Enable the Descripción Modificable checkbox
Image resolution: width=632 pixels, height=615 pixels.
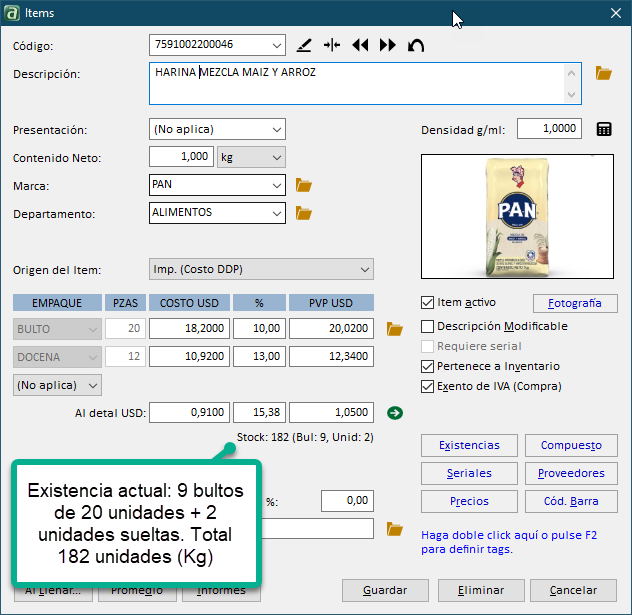428,326
